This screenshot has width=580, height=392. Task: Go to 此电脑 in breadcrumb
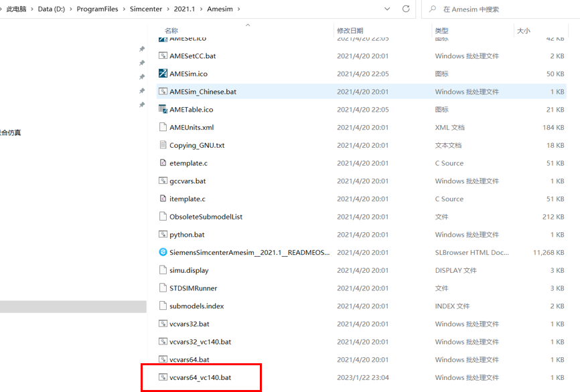point(16,9)
